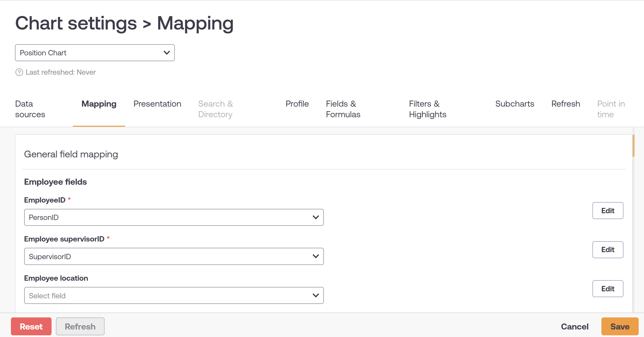Switch to the Presentation tab
The image size is (644, 337).
click(x=157, y=104)
